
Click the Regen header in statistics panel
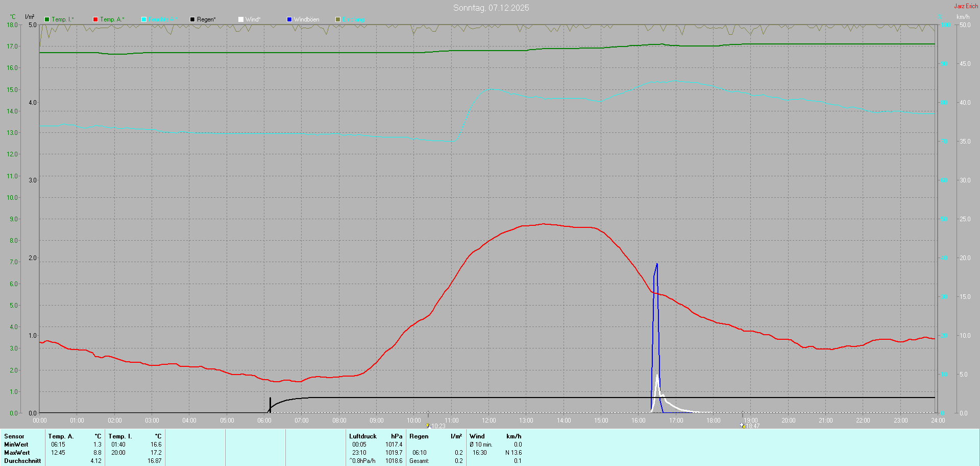tap(419, 436)
